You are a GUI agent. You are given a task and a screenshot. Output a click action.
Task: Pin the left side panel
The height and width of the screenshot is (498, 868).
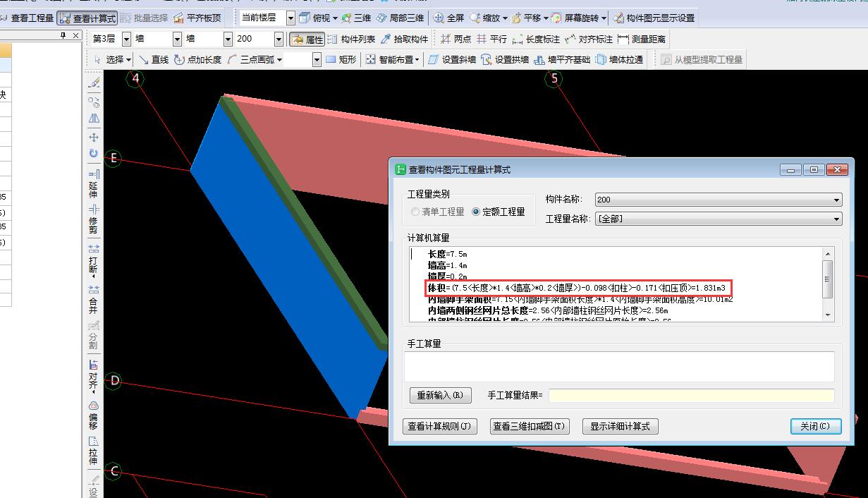coord(63,35)
